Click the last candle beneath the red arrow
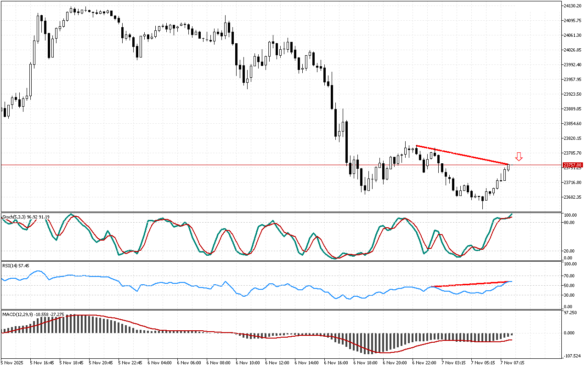Screen dimensions: 588x368 click(x=508, y=167)
